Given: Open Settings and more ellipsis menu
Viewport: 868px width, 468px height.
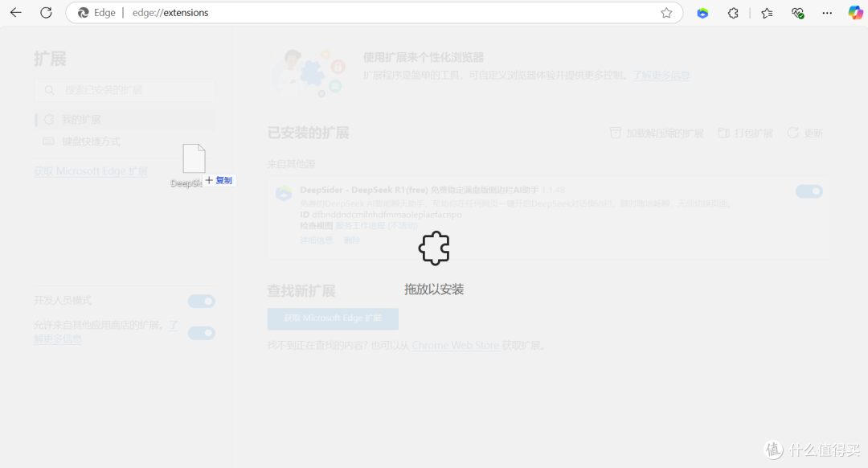Looking at the screenshot, I should point(827,13).
